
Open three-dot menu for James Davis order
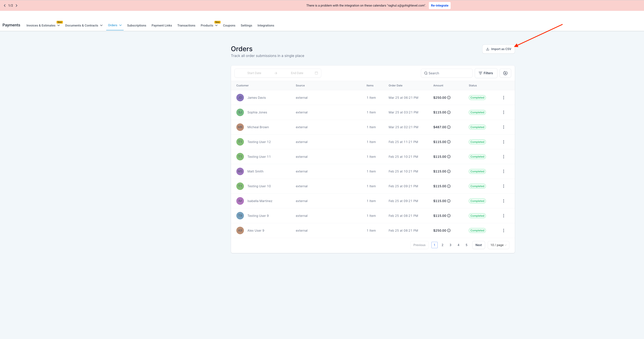pos(504,98)
